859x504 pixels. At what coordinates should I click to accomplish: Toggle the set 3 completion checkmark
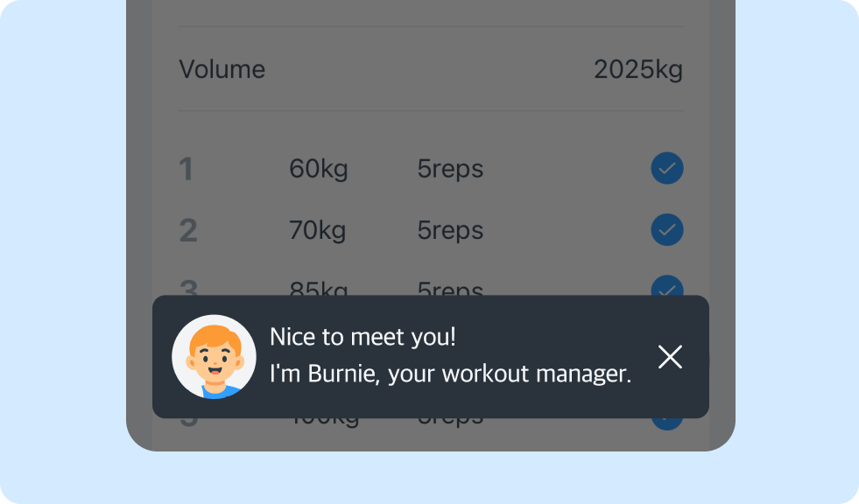[666, 285]
